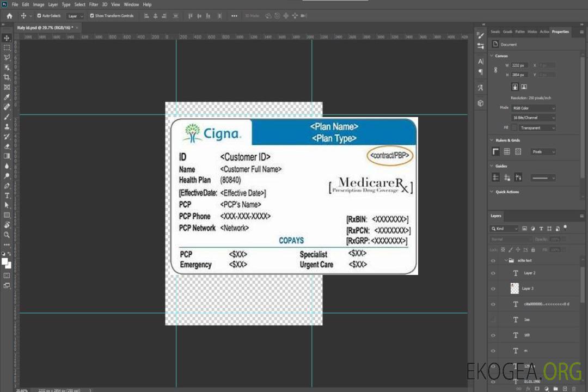Click the canvas width W field
Viewport: 588px width, 392px height.
pos(519,65)
